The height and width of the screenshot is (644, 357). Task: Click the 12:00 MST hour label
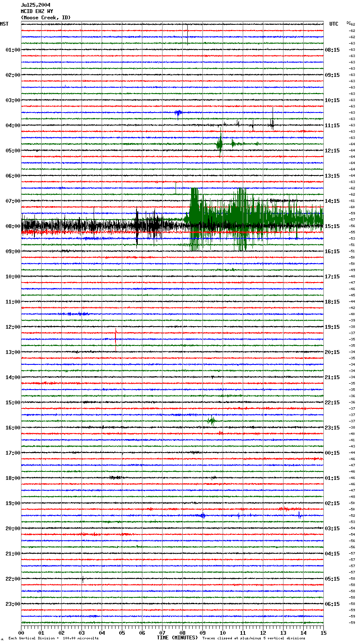(13, 327)
